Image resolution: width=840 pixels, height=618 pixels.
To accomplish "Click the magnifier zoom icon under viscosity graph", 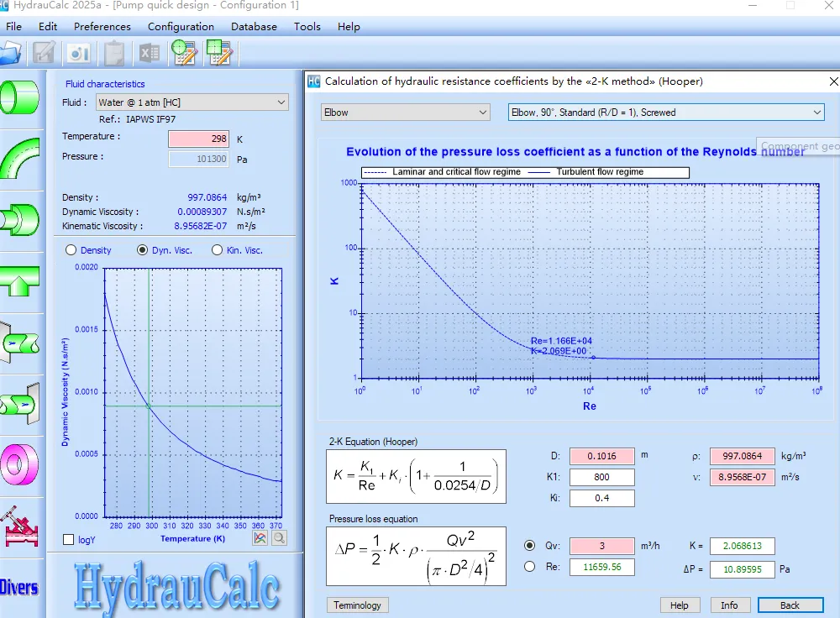I will click(279, 537).
